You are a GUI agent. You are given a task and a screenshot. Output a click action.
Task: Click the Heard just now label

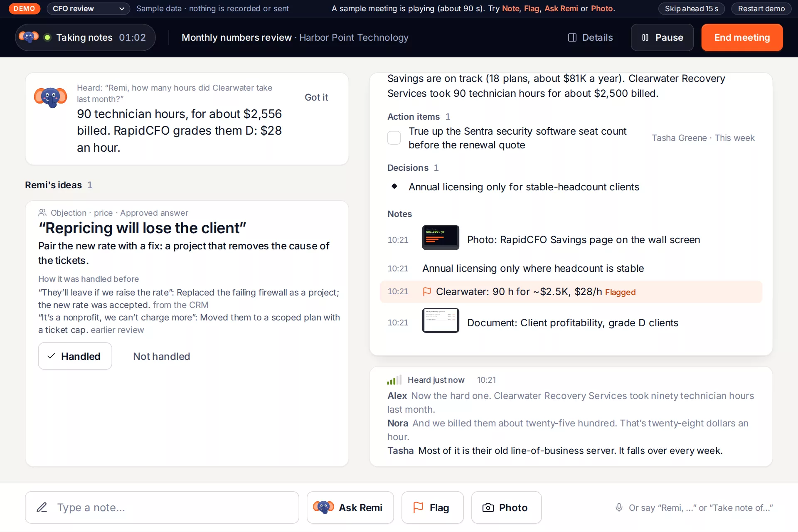(436, 380)
